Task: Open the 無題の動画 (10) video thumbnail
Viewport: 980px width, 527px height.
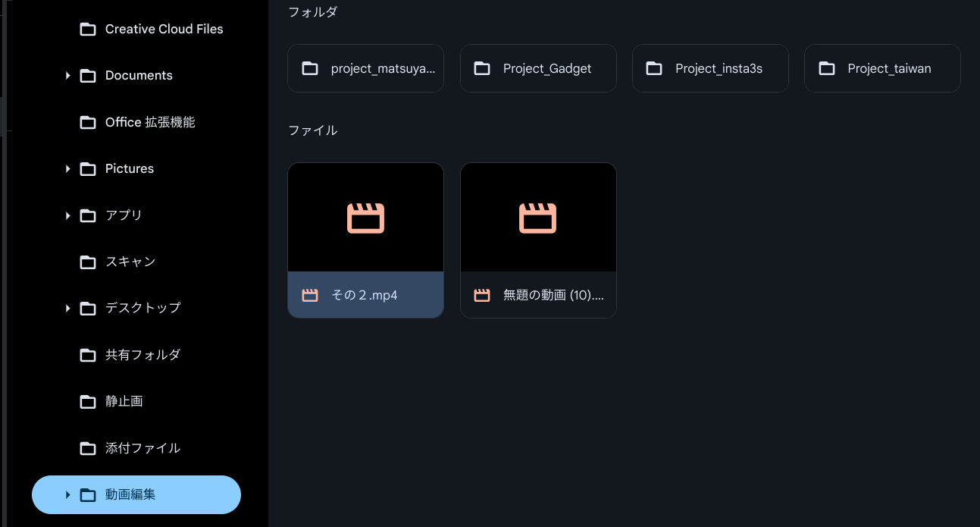Action: (x=538, y=218)
